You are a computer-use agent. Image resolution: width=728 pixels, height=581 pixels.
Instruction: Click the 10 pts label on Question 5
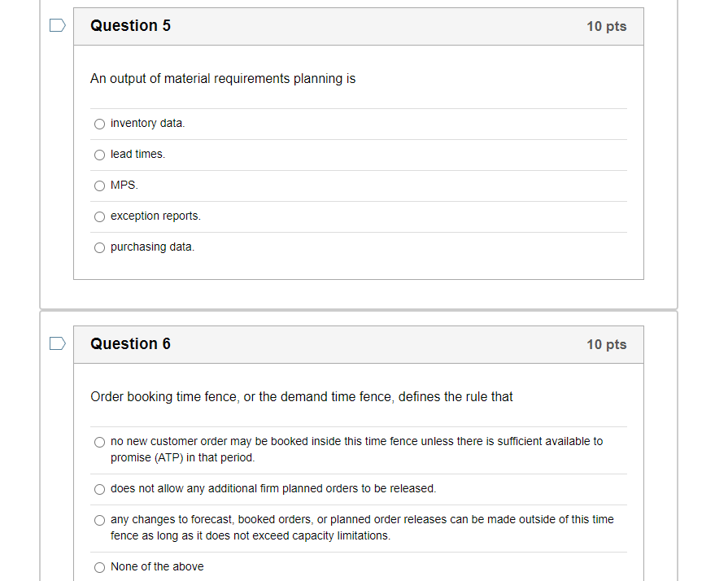[608, 26]
